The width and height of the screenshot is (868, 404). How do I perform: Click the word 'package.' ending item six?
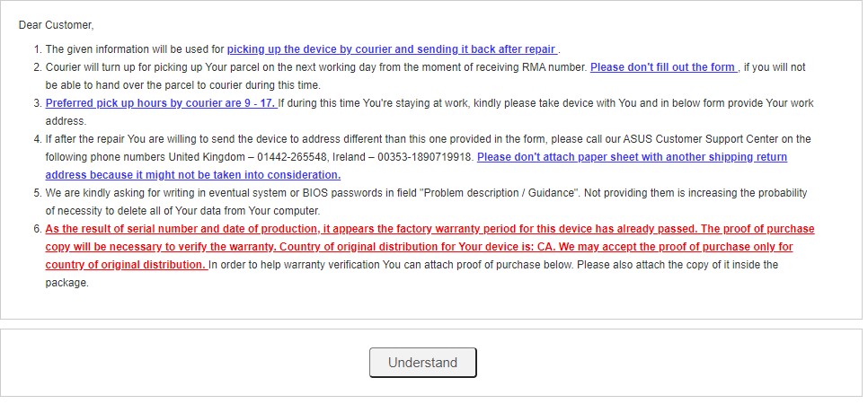pyautogui.click(x=66, y=283)
